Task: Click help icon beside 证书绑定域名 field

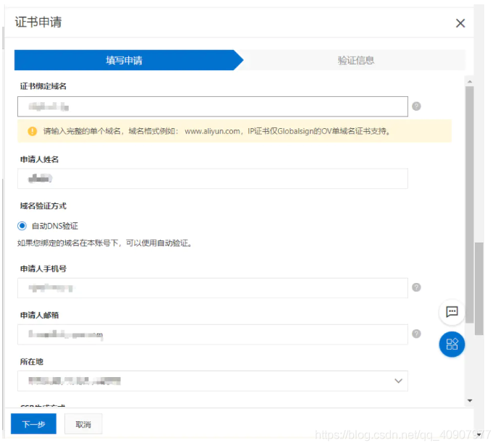Action: coord(416,106)
